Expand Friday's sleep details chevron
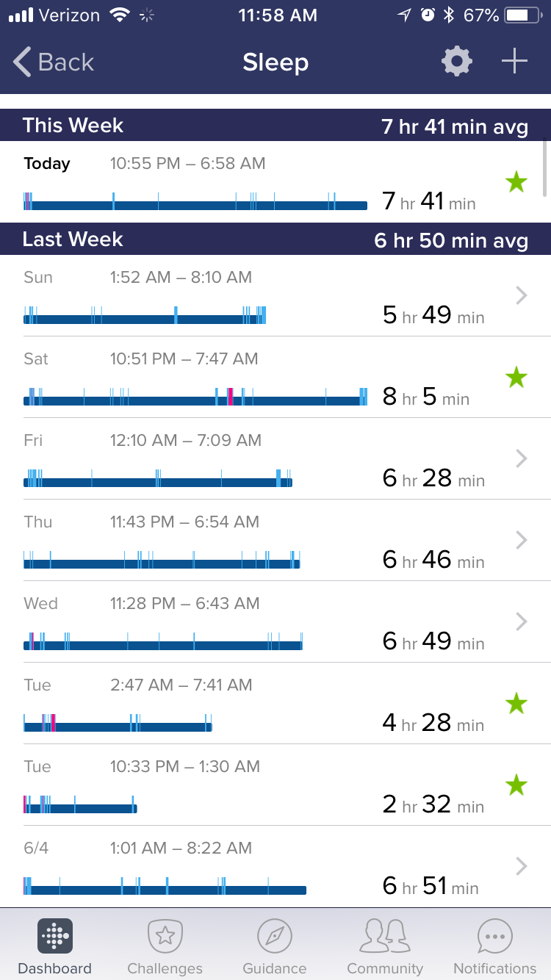Viewport: 551px width, 980px height. 522,458
